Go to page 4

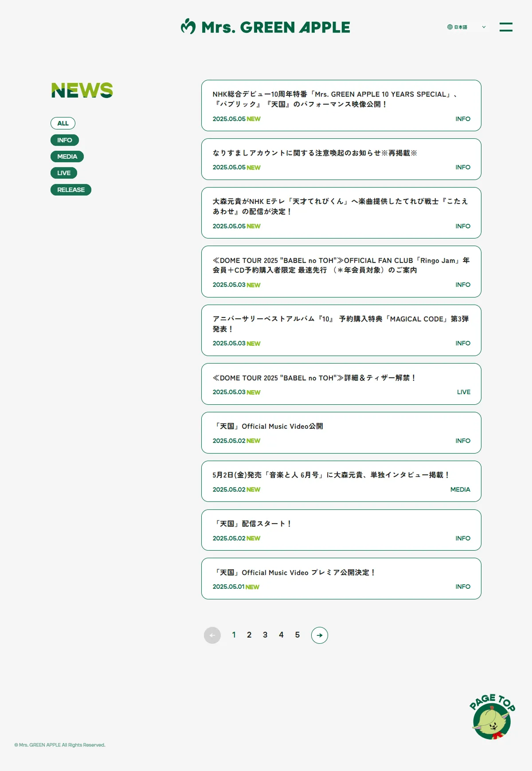point(281,635)
